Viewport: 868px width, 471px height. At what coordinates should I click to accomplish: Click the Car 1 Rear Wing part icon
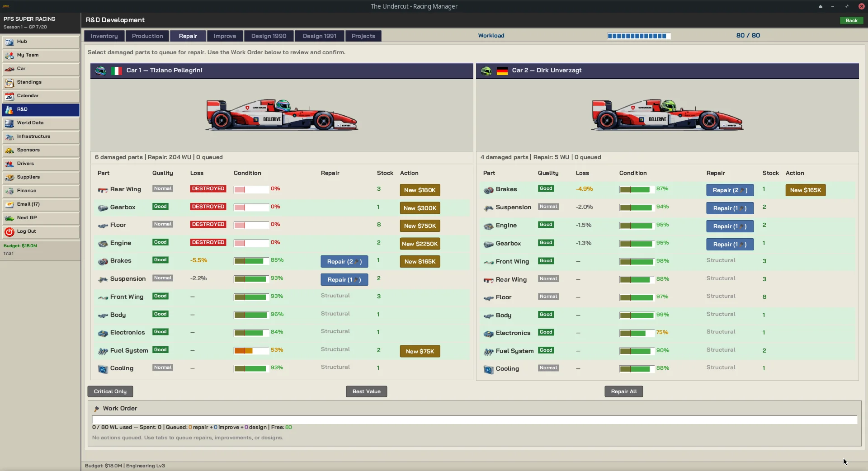(x=103, y=190)
